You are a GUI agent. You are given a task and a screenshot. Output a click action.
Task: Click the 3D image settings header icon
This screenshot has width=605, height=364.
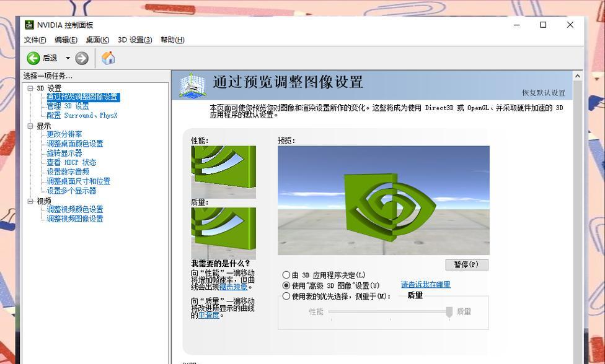(x=192, y=85)
